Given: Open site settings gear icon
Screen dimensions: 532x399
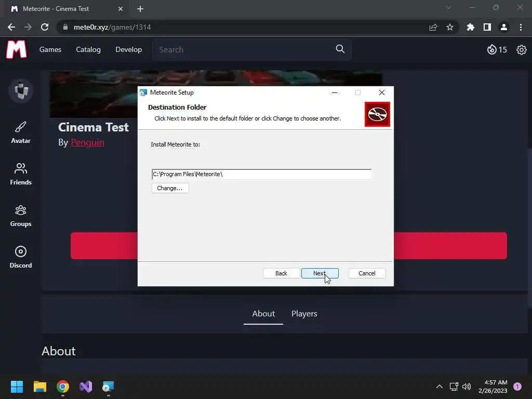Looking at the screenshot, I should (521, 50).
